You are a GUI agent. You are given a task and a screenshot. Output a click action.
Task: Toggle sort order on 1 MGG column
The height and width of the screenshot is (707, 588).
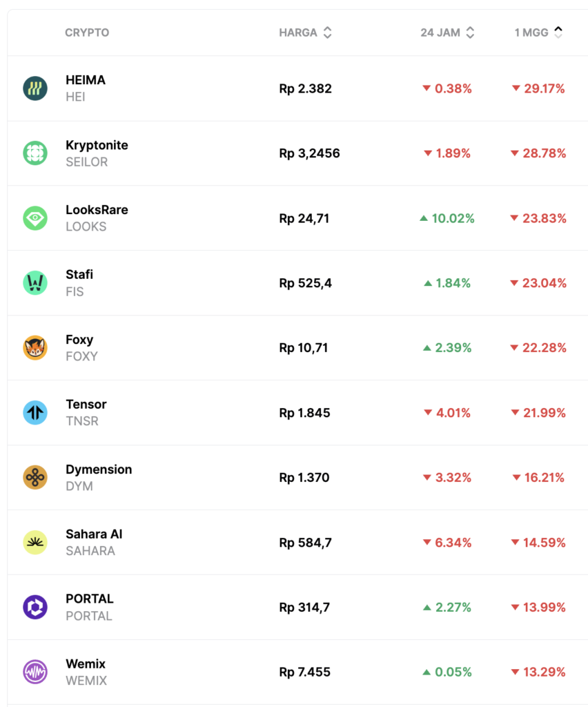point(538,32)
